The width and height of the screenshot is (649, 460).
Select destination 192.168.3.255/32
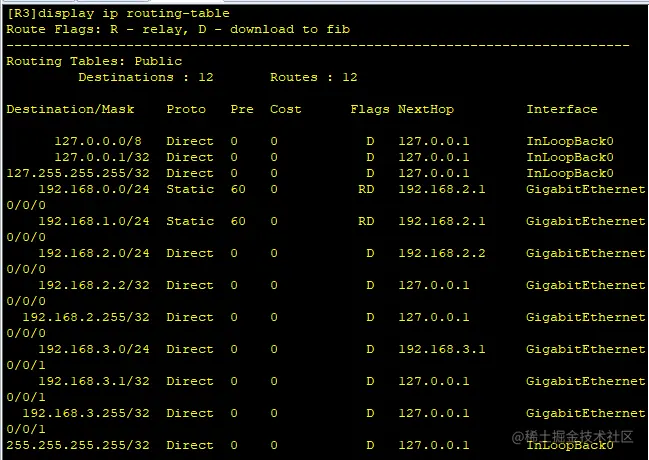coord(86,413)
